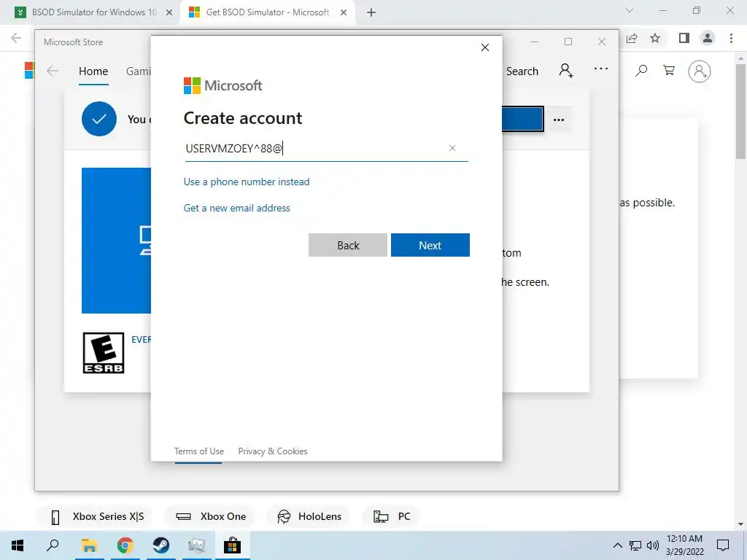Viewport: 747px width, 560px height.
Task: Open the shopping cart icon on page
Action: click(669, 71)
